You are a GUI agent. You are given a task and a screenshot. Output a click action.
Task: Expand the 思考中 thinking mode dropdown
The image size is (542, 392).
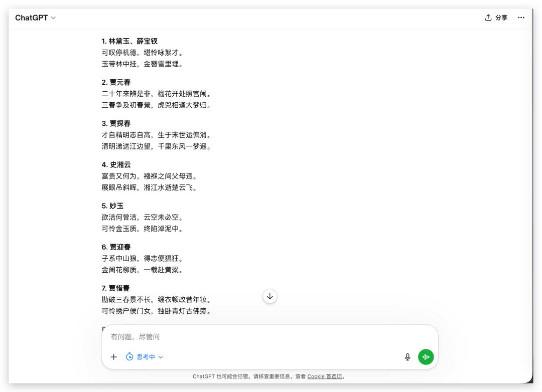pos(160,357)
